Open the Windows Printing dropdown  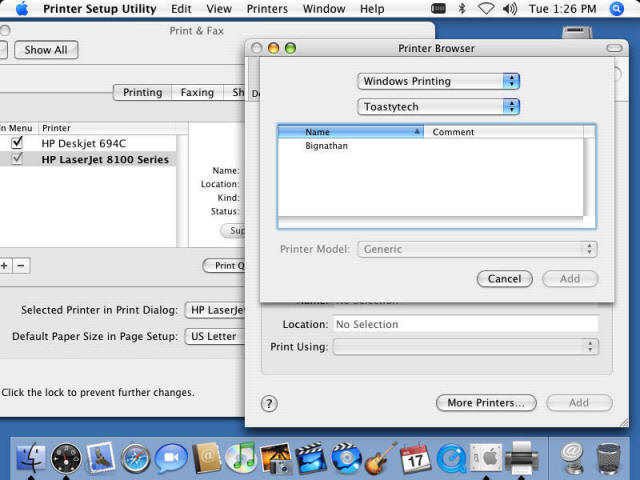438,81
